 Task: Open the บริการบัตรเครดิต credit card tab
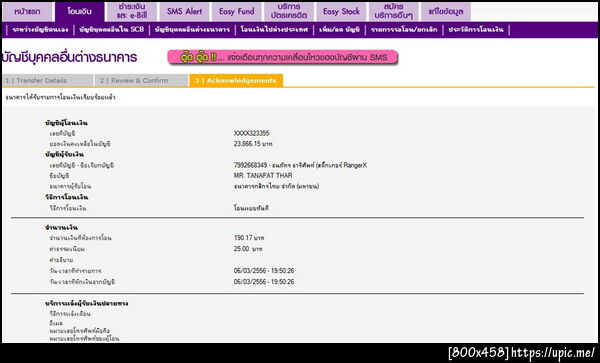[289, 12]
